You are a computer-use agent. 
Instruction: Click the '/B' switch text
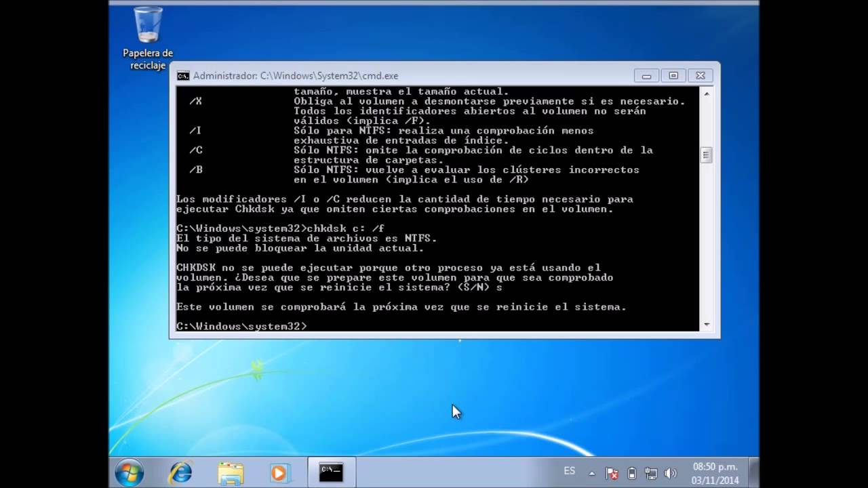(x=195, y=170)
